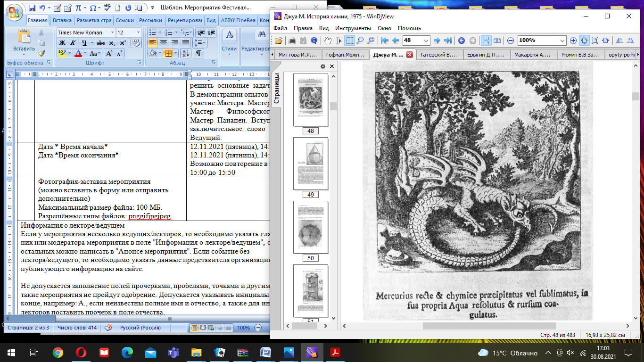Click Число слов: 414 in status bar
Image resolution: width=644 pixels, height=362 pixels.
(77, 328)
